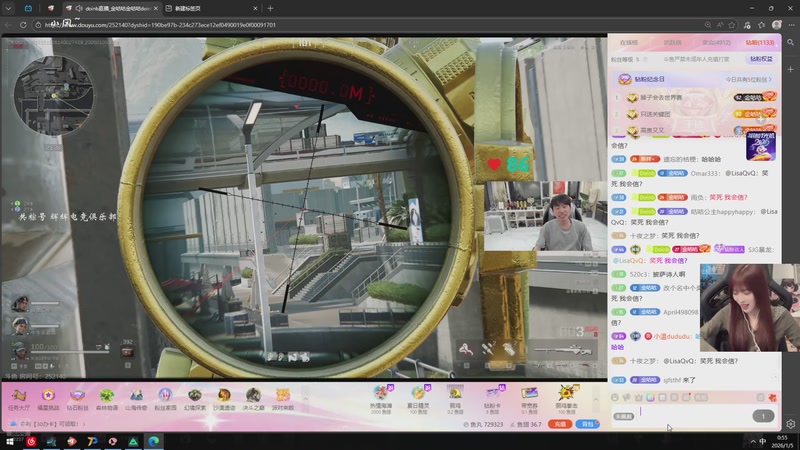Open the blue 背包 backpack button

[587, 424]
